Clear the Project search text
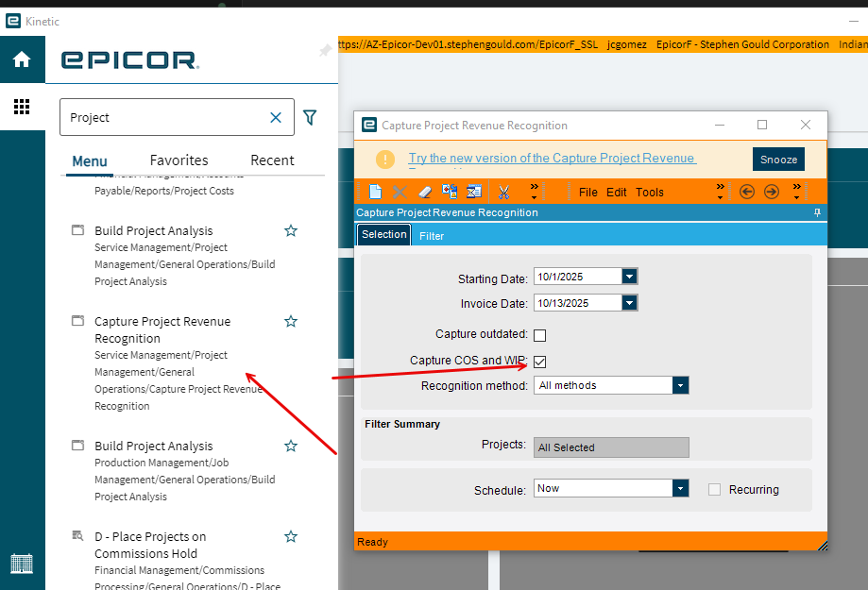Viewport: 868px width, 590px height. coord(276,117)
